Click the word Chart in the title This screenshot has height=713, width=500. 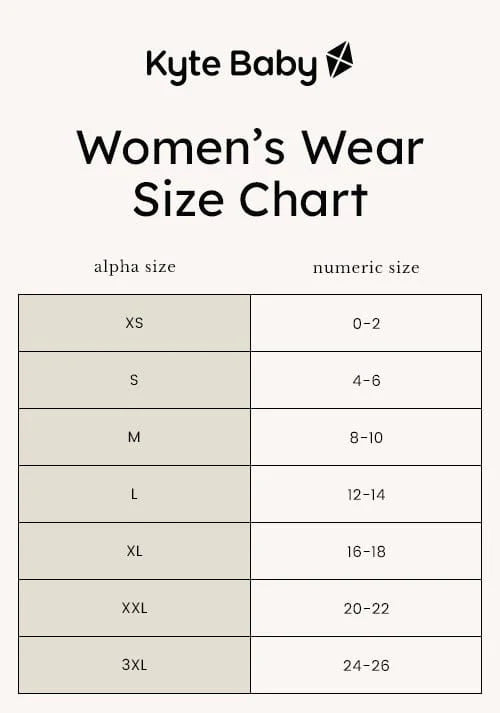coord(304,199)
